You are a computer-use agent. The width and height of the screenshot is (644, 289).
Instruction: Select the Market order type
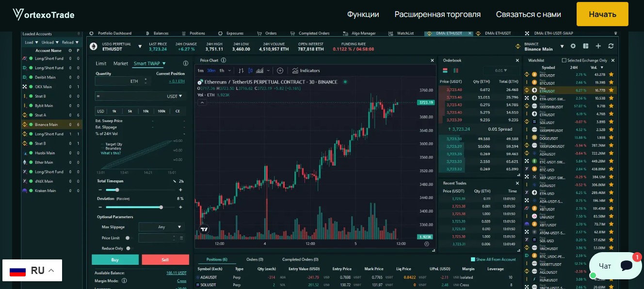pyautogui.click(x=121, y=64)
